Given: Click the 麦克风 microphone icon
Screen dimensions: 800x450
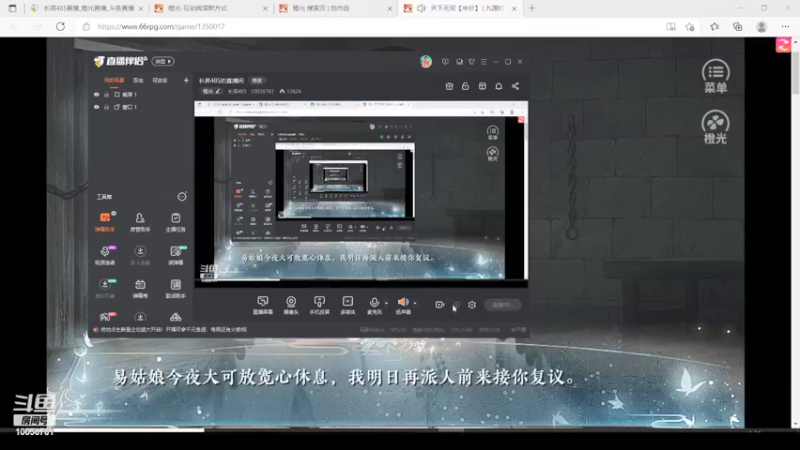Looking at the screenshot, I should (x=374, y=303).
